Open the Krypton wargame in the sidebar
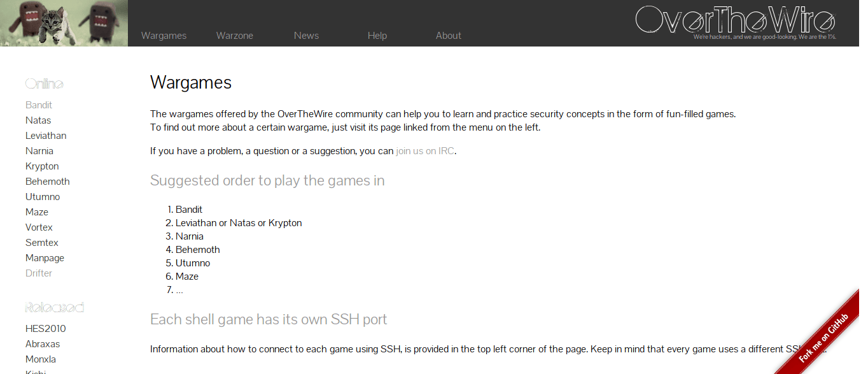This screenshot has width=868, height=374. pyautogui.click(x=42, y=166)
